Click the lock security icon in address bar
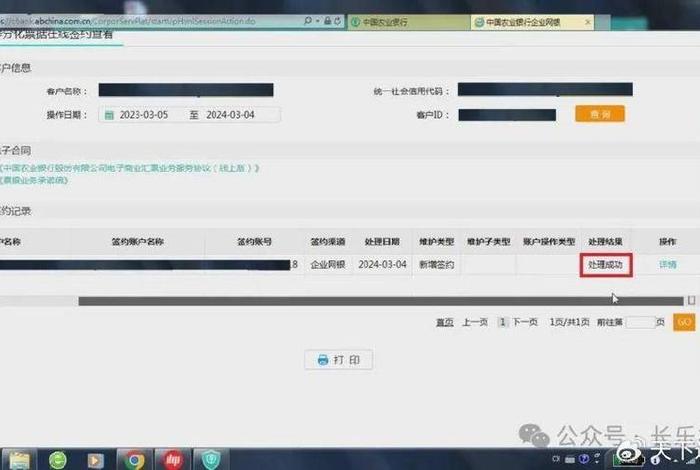This screenshot has height=470, width=700. [x=328, y=21]
